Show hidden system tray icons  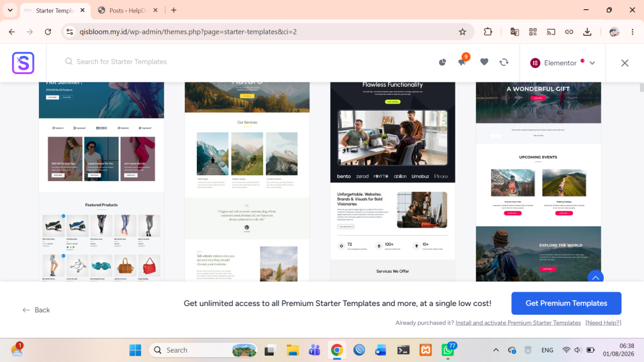point(496,350)
